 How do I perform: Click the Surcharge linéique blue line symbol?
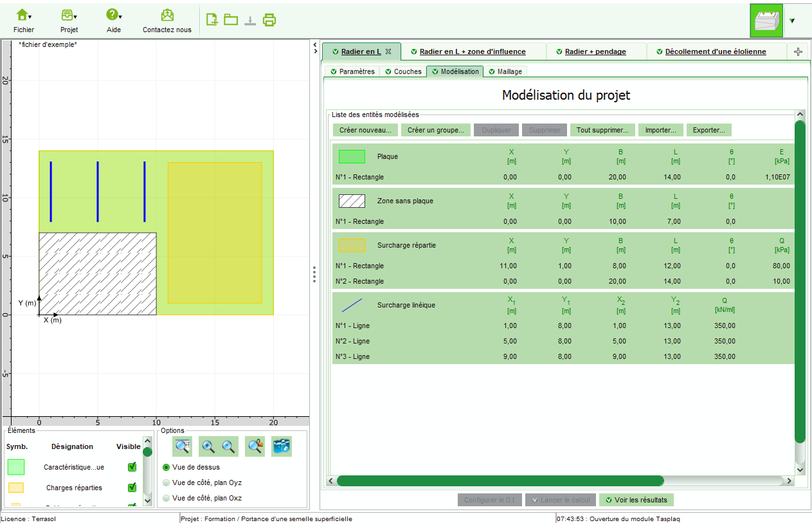(352, 305)
